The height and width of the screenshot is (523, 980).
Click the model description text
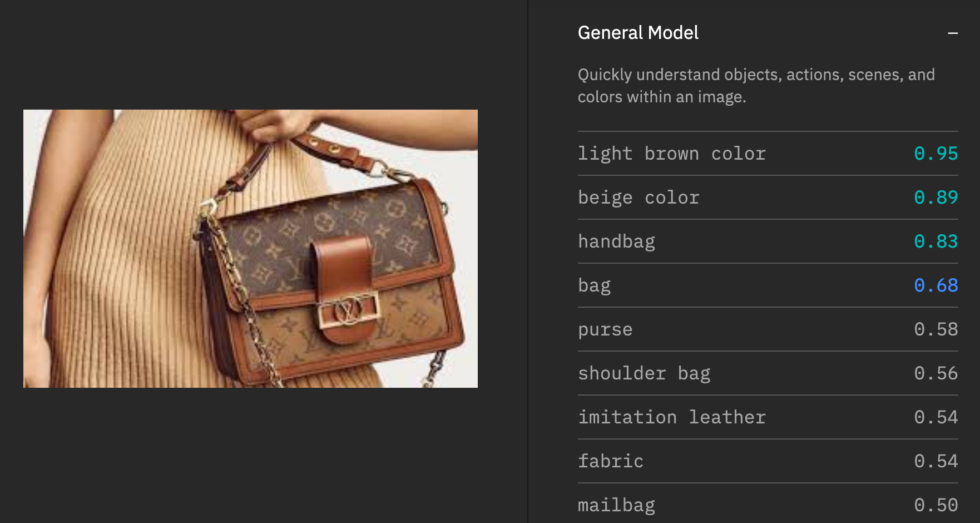(x=756, y=86)
